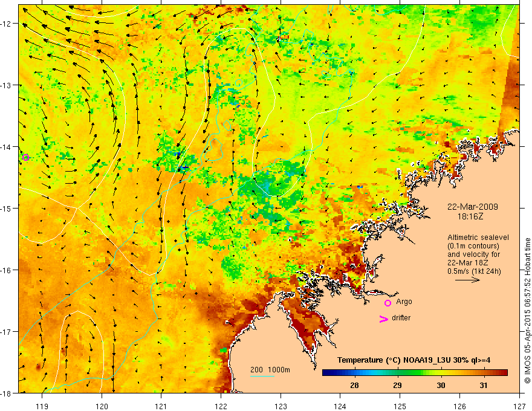The width and height of the screenshot is (532, 411).
Task: Click longitude label 119
Action: (x=42, y=406)
